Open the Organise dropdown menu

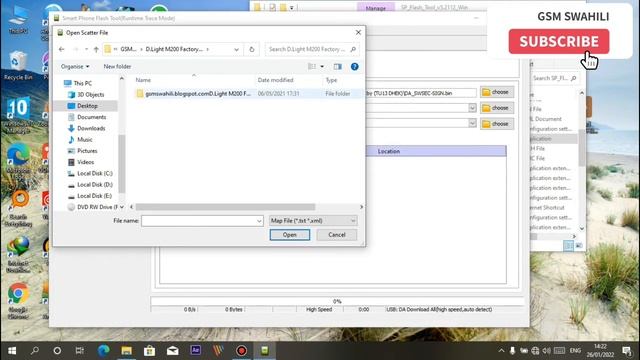point(75,67)
